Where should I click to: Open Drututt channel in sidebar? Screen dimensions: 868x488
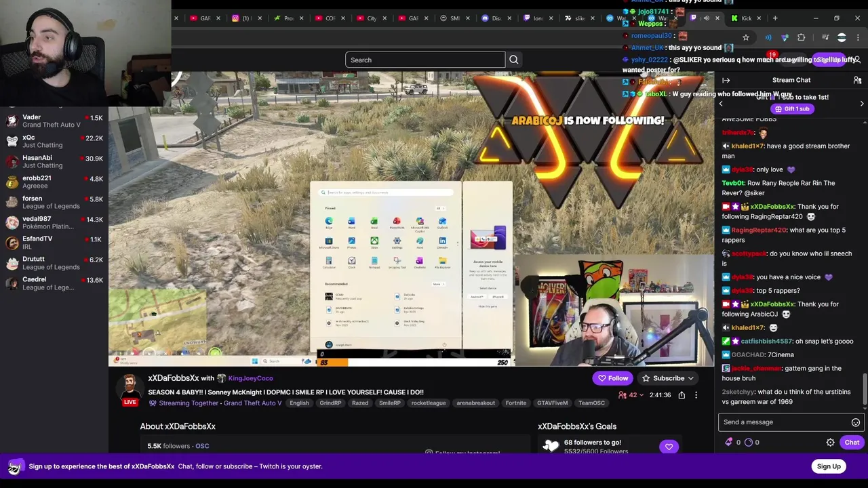[54, 263]
